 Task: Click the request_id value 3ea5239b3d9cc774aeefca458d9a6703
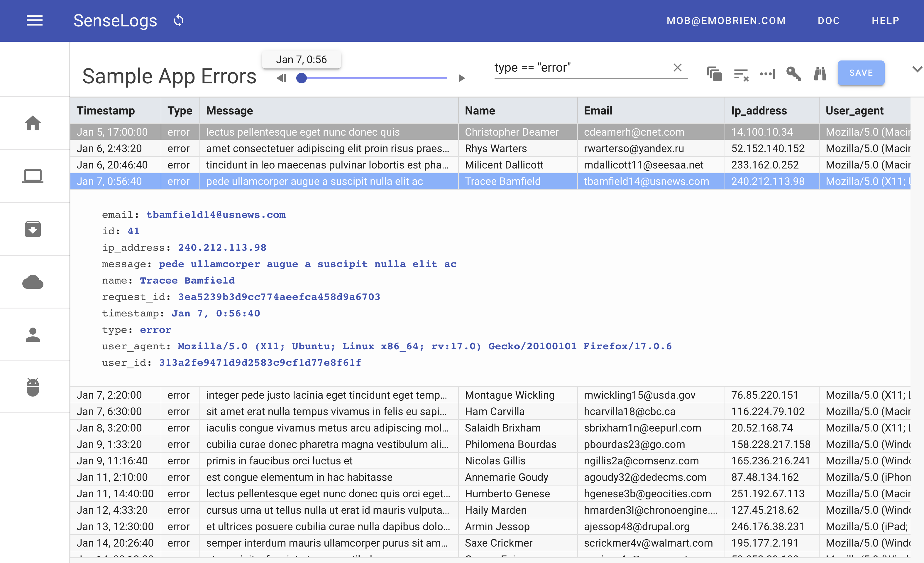(279, 297)
